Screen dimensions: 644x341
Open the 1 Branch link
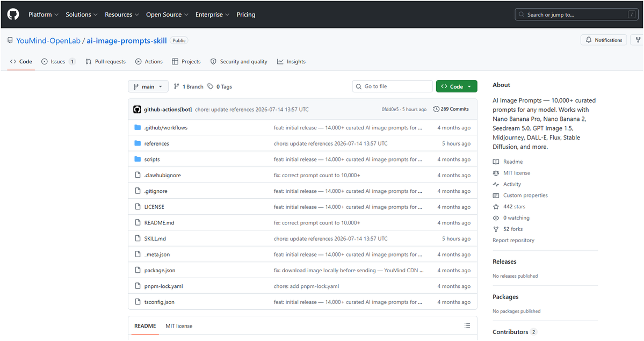pos(189,86)
